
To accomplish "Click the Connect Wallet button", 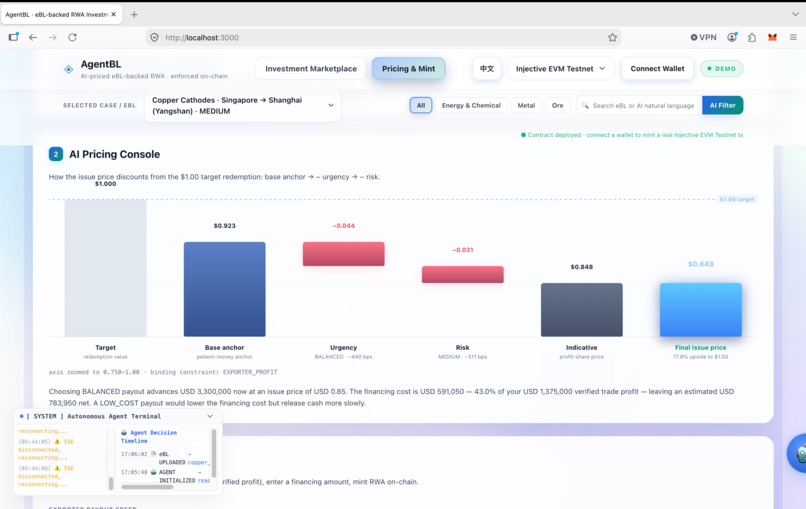I will (x=657, y=68).
